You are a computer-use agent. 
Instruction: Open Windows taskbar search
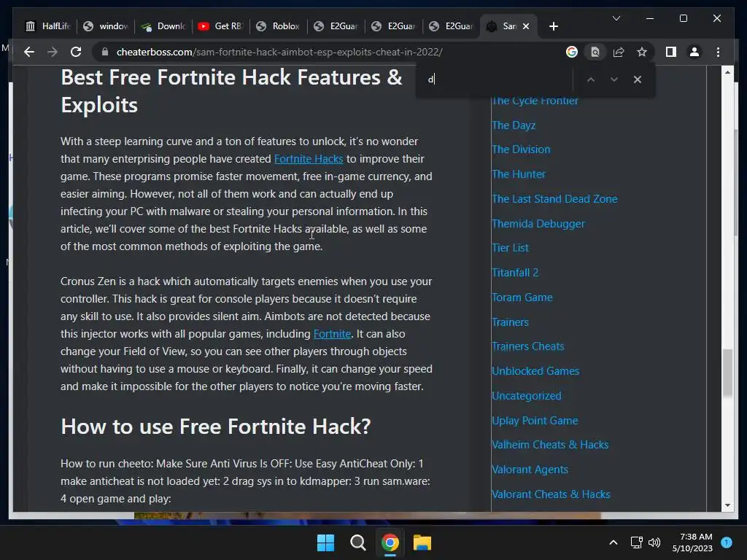tap(357, 542)
